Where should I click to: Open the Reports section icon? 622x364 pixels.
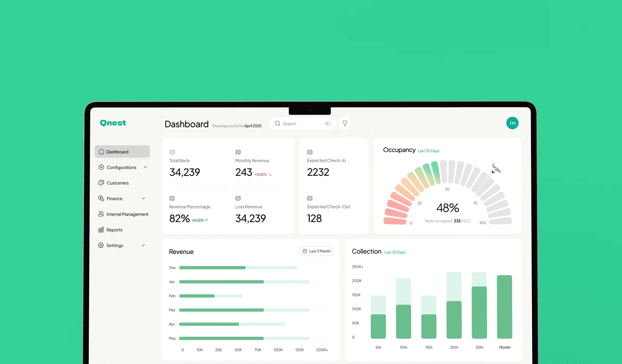(x=101, y=230)
